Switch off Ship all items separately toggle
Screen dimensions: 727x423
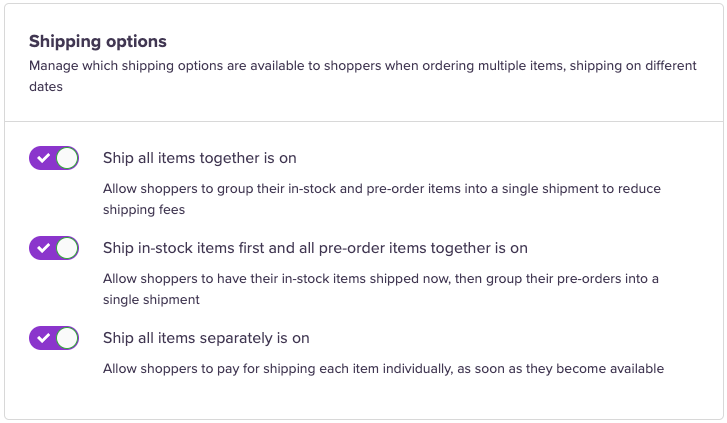(54, 338)
